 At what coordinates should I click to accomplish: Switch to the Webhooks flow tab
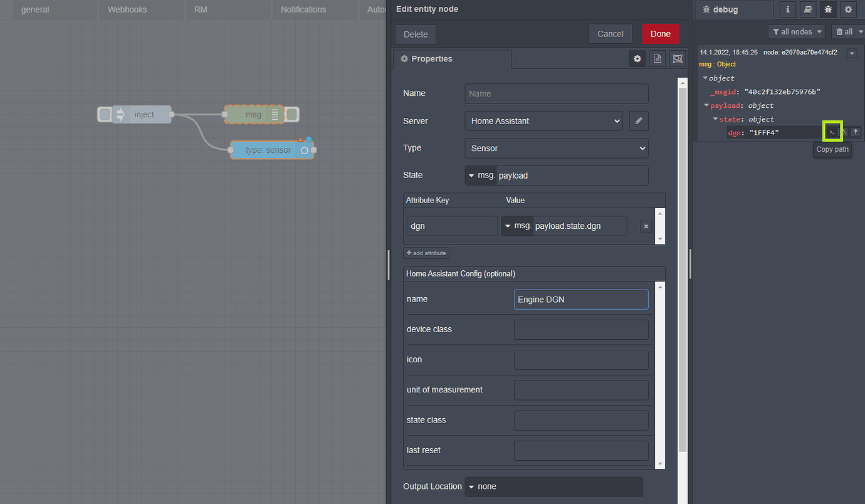click(x=128, y=9)
